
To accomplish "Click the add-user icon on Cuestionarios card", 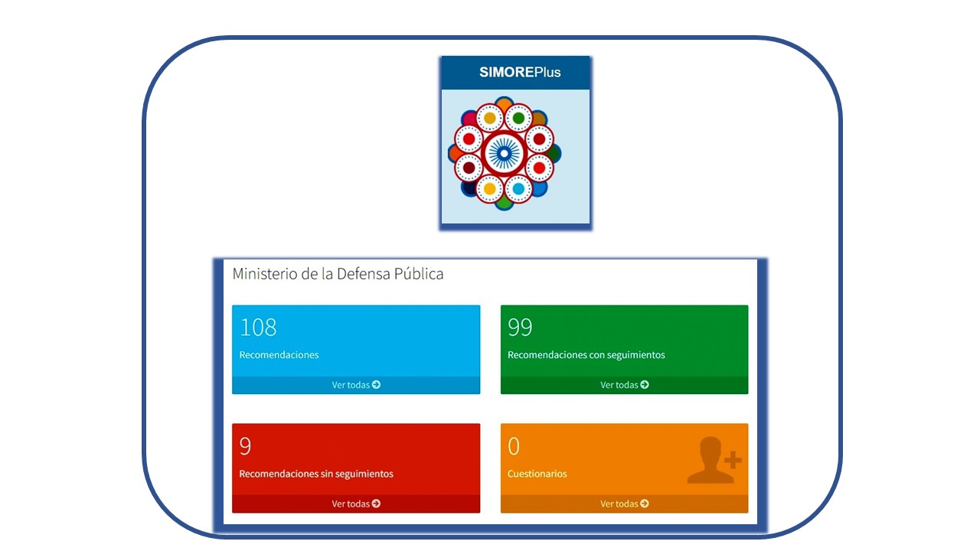I will 714,460.
